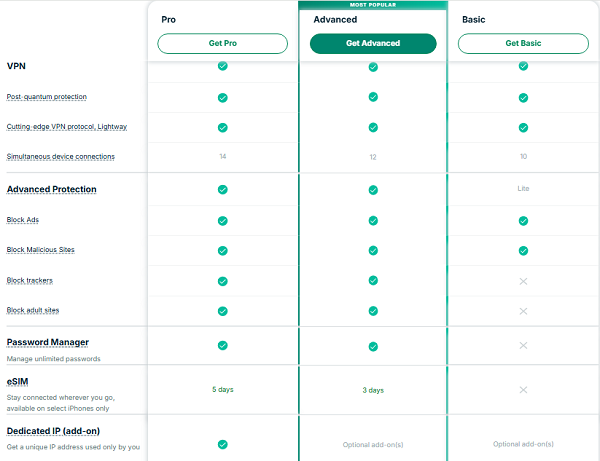Image resolution: width=600 pixels, height=461 pixels.
Task: Click Basic eSIM cross icon
Action: tap(523, 390)
